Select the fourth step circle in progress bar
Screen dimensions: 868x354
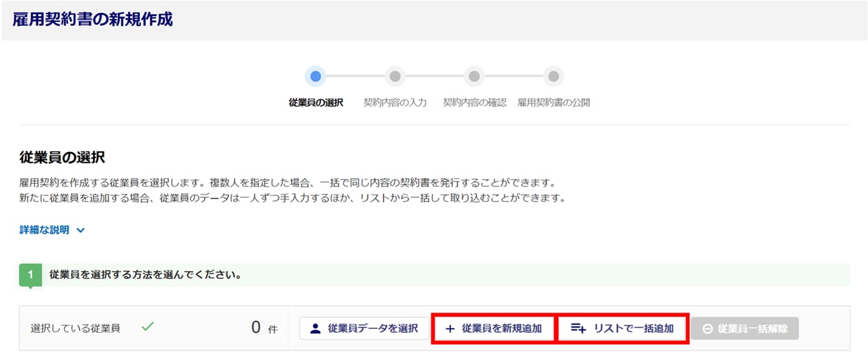pyautogui.click(x=553, y=76)
